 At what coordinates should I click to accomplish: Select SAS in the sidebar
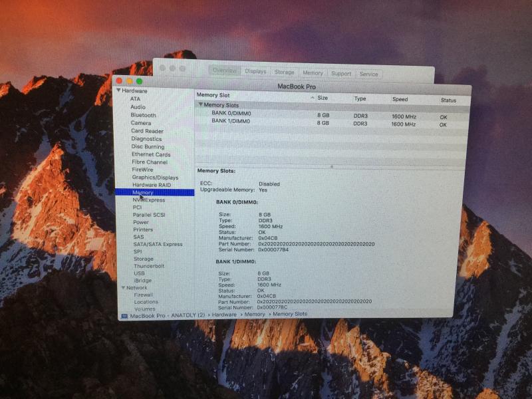tap(138, 237)
